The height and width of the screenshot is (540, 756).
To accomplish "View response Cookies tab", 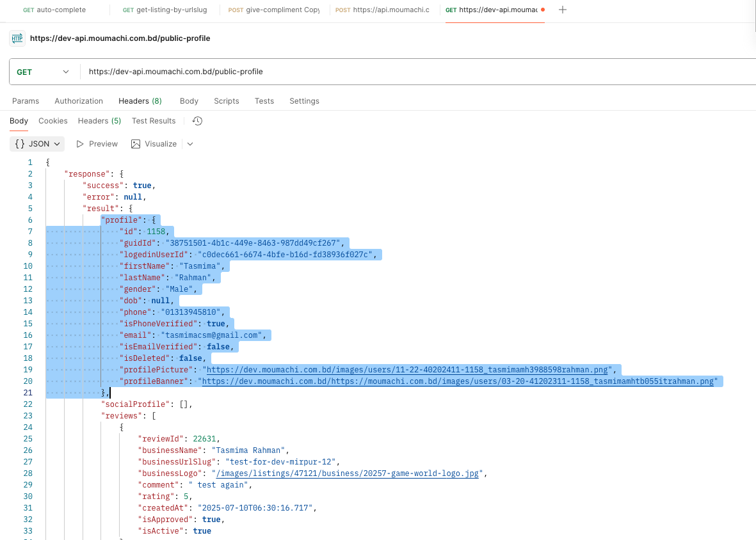I will point(53,121).
